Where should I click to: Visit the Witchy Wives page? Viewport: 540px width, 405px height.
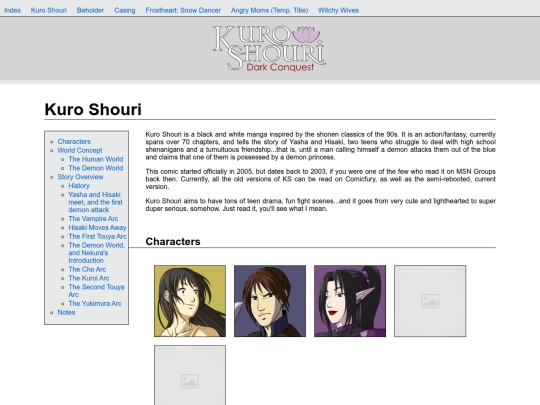338,10
